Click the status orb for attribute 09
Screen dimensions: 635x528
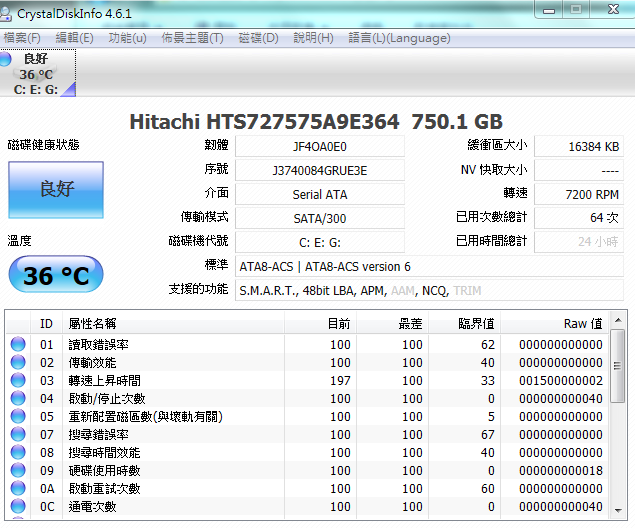(18, 470)
